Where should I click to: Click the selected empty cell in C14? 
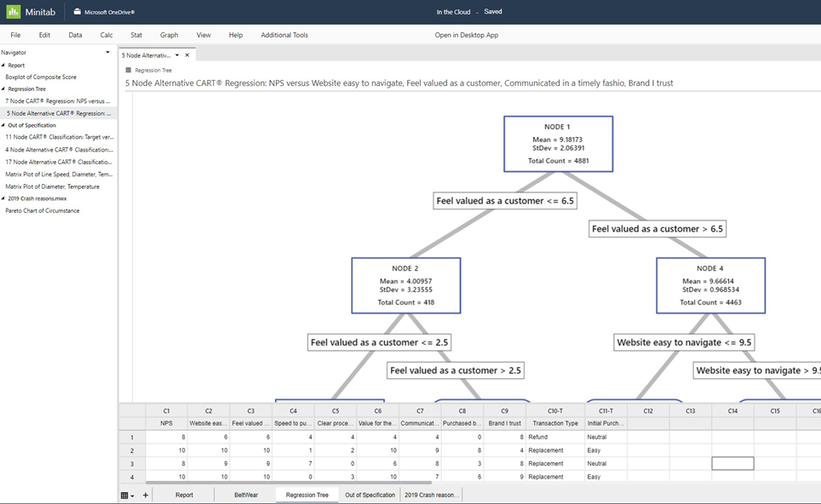[732, 463]
